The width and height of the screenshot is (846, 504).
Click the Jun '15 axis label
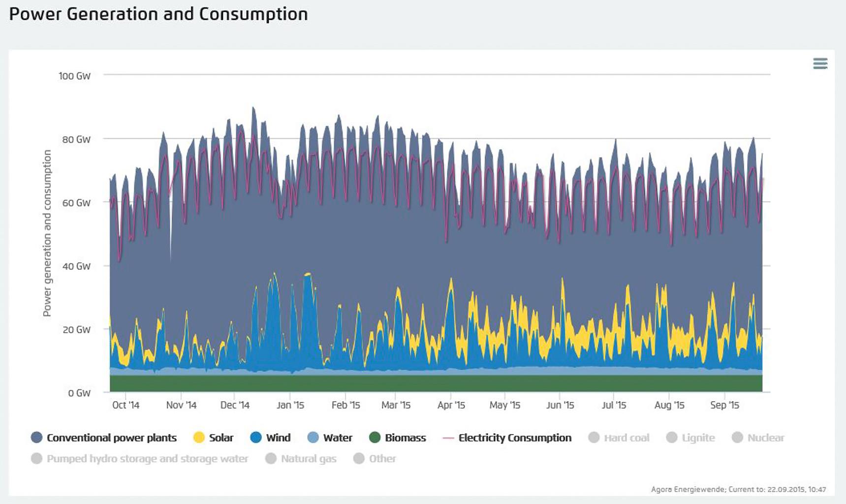tap(560, 405)
